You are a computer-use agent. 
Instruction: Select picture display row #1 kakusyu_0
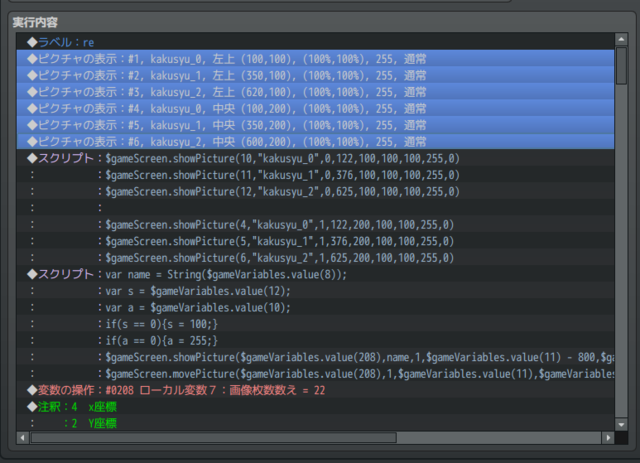[x=315, y=59]
